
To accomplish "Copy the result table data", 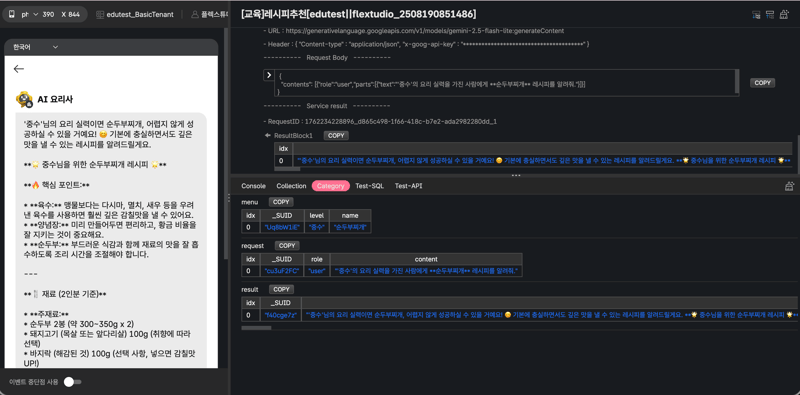I will (281, 289).
